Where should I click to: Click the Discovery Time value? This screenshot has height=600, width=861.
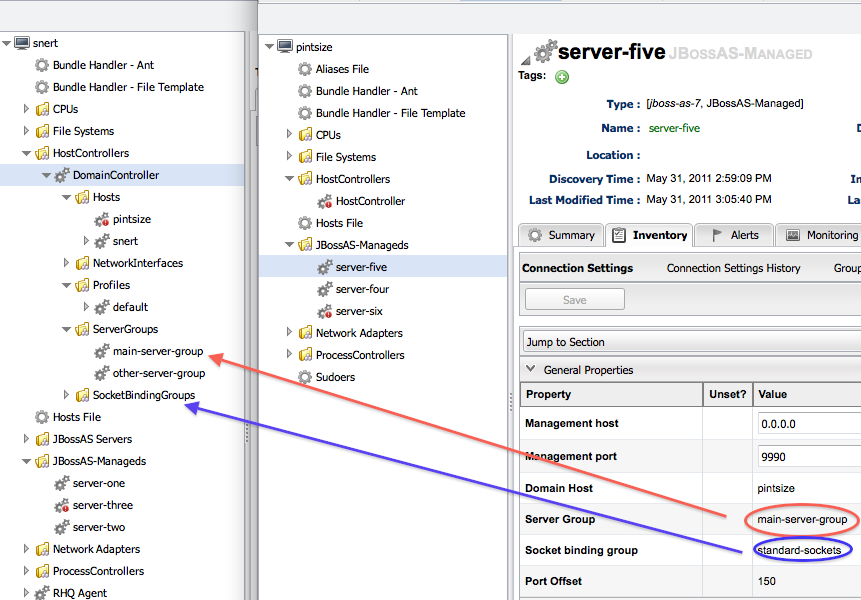coord(709,178)
